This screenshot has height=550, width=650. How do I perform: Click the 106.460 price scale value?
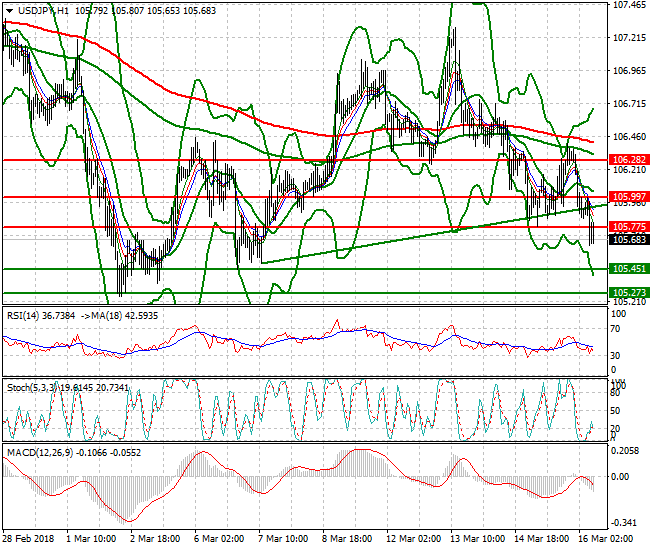click(627, 137)
